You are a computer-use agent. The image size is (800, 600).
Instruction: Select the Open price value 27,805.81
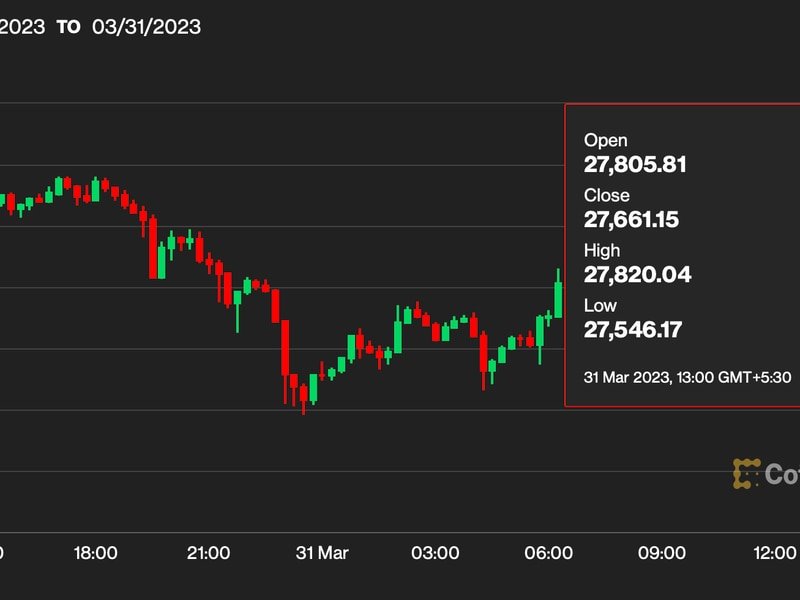[x=635, y=165]
